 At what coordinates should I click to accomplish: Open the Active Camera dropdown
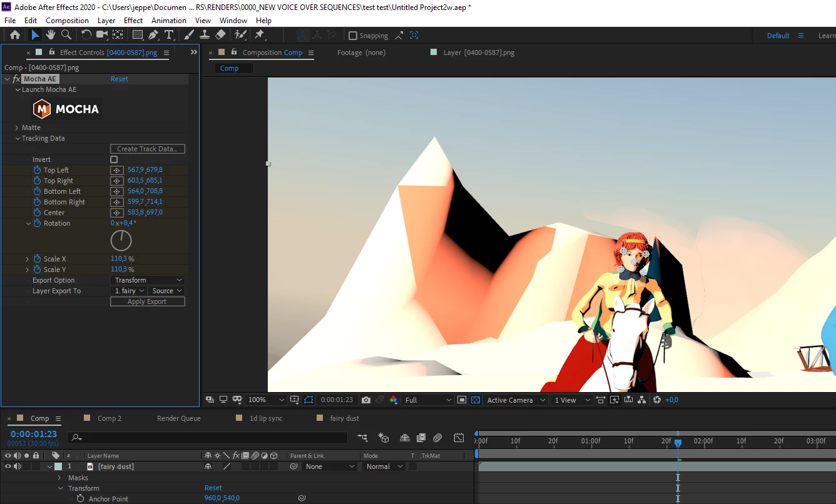click(x=516, y=400)
